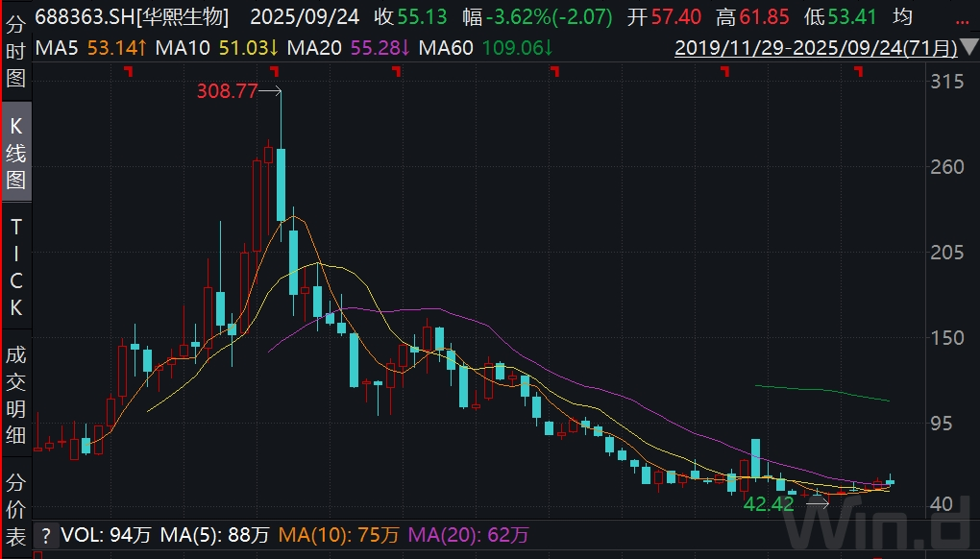Click the MA20 55.28 indicator value
The width and height of the screenshot is (980, 559).
point(349,47)
